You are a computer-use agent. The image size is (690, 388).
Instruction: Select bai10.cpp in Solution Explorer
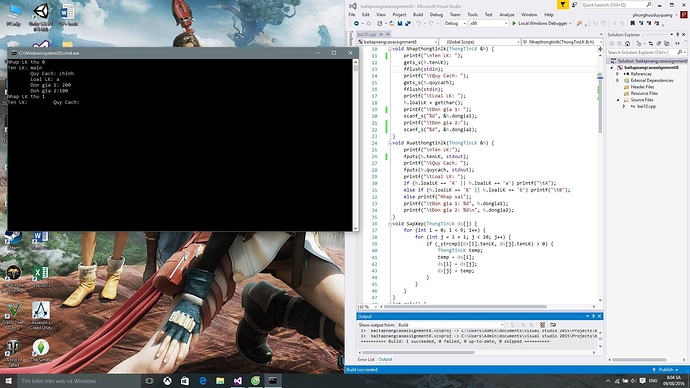pyautogui.click(x=646, y=106)
